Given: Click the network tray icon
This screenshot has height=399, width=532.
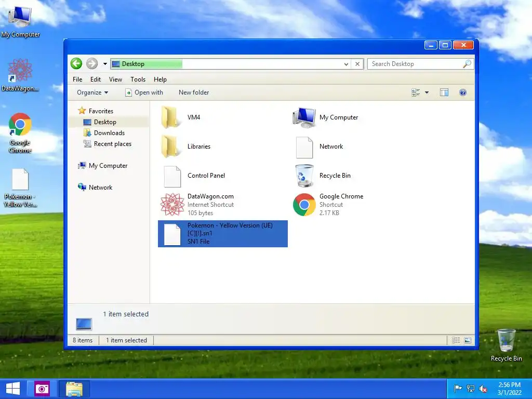Looking at the screenshot, I should (x=471, y=389).
